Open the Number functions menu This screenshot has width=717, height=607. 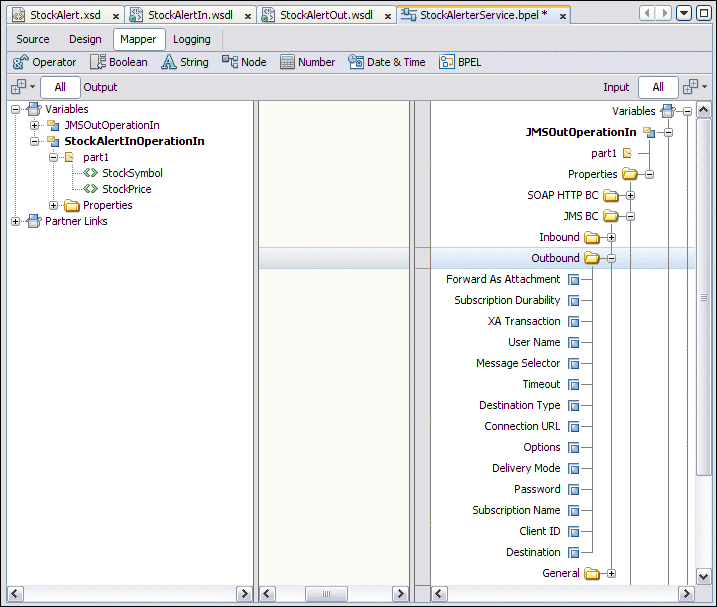(x=307, y=62)
